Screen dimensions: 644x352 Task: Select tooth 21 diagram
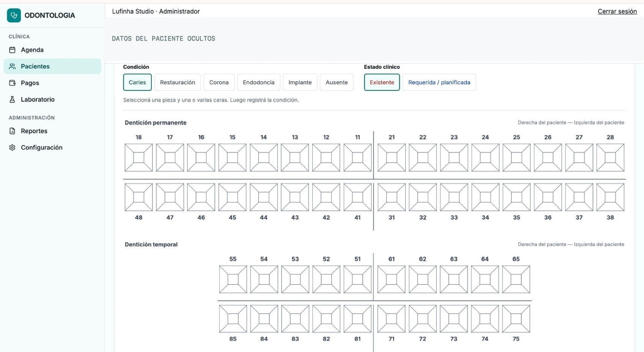coord(392,158)
